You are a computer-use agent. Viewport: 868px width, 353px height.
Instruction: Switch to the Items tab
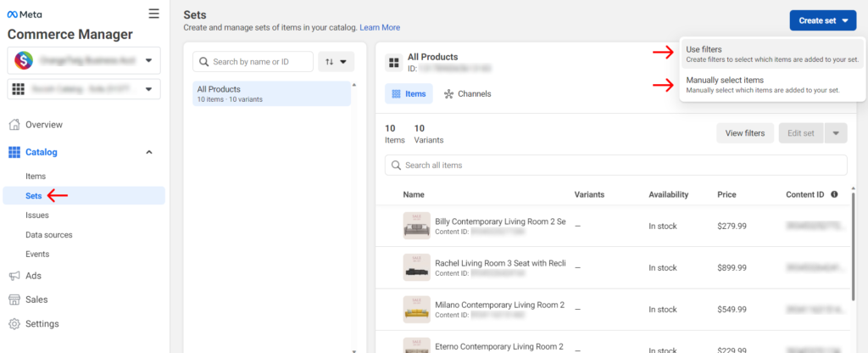[409, 93]
